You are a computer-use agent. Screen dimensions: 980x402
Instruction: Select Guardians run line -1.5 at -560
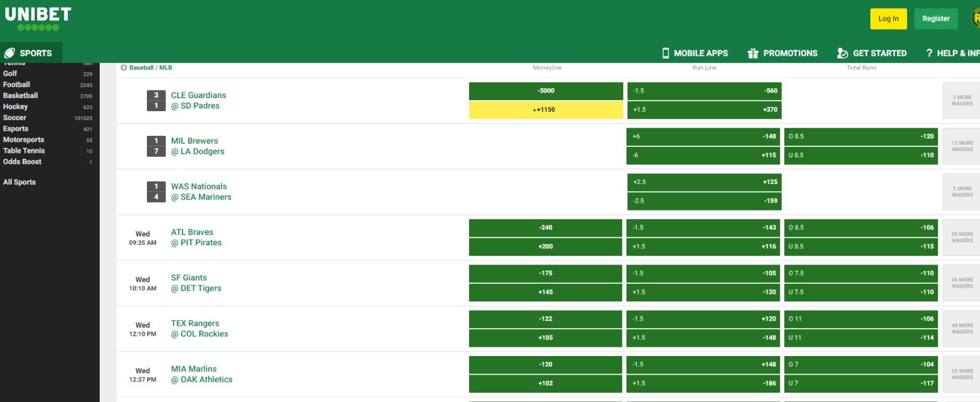coord(704,91)
